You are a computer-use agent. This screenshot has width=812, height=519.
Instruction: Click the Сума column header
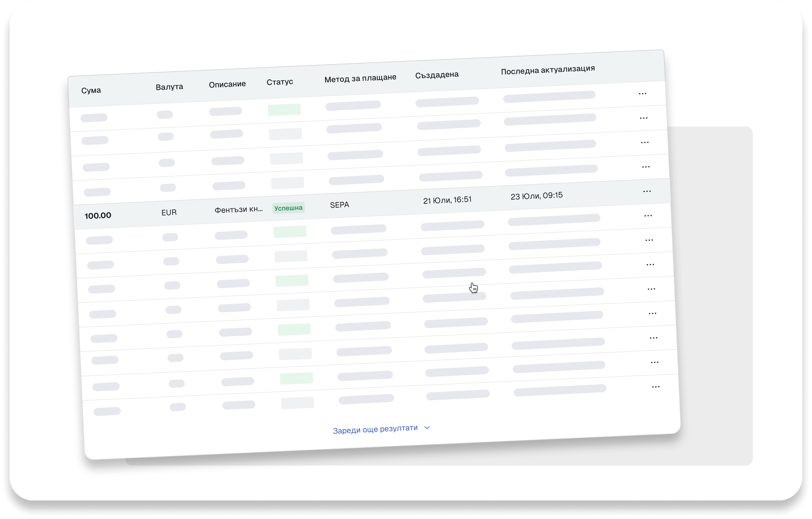[x=91, y=90]
